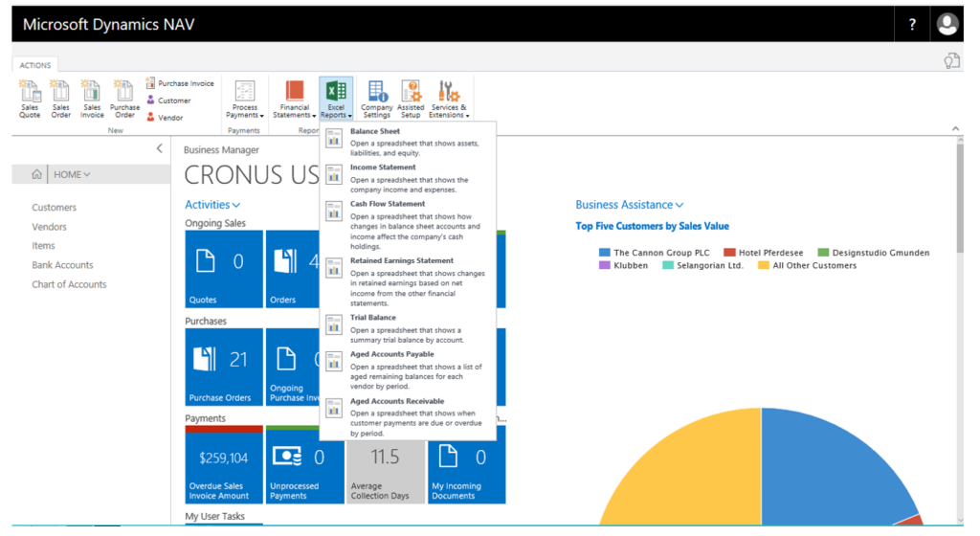980x536 pixels.
Task: Launch Assisted Setup
Action: (x=411, y=99)
